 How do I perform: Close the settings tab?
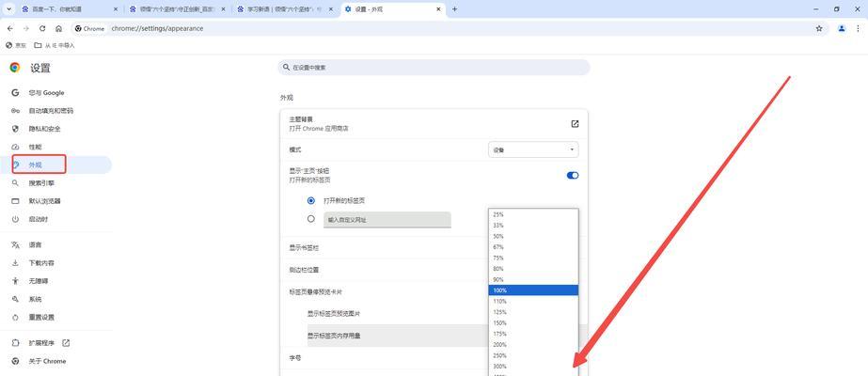438,9
